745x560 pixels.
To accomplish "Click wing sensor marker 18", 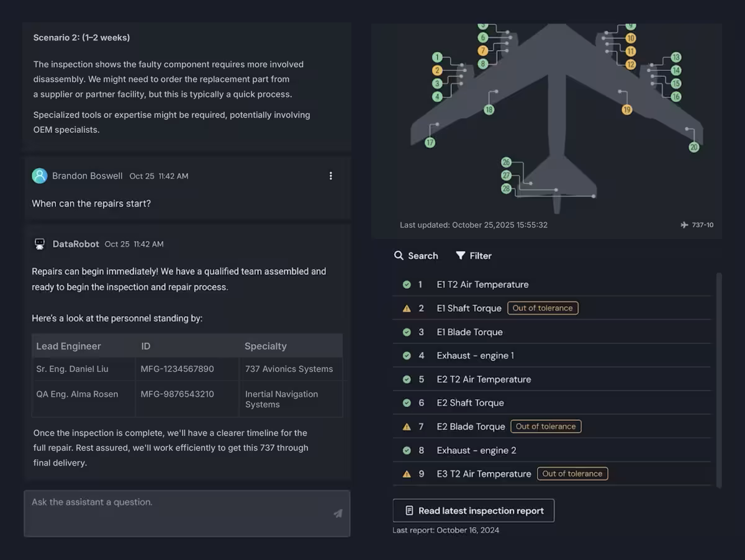I will point(489,110).
